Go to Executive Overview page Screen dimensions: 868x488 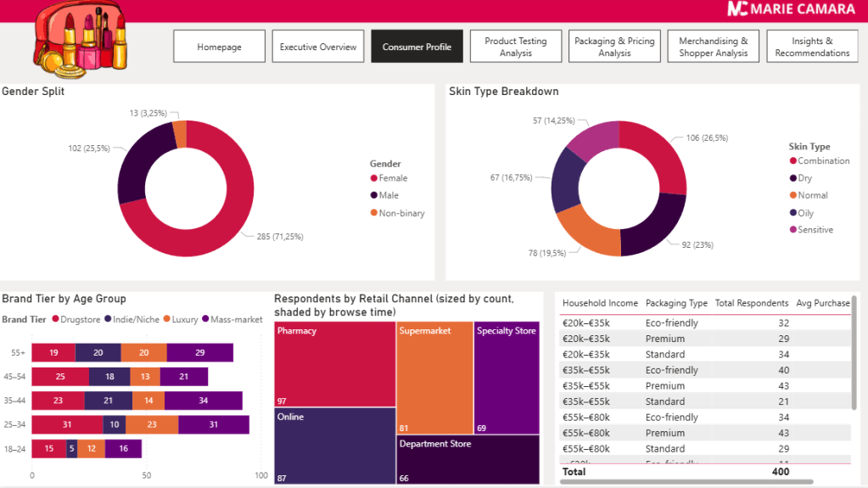coord(318,47)
